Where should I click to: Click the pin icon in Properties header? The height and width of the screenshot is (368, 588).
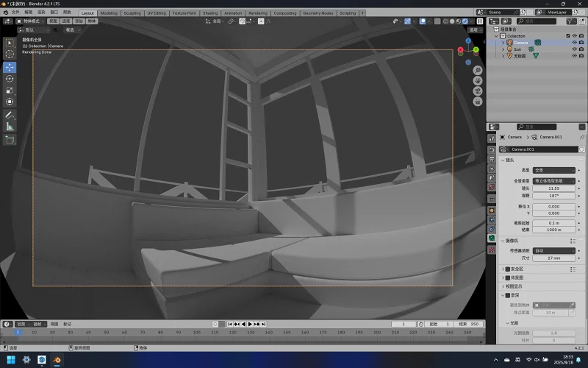(582, 137)
